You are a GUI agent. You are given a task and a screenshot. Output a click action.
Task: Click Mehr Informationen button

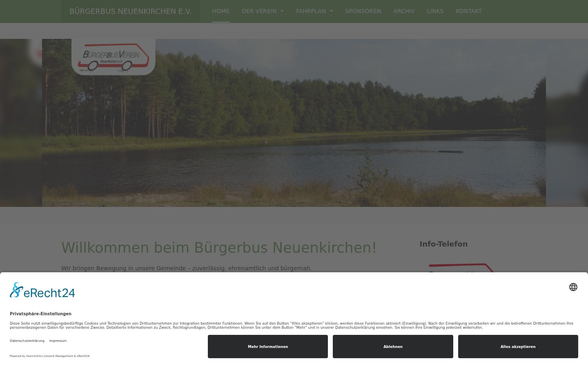[268, 347]
